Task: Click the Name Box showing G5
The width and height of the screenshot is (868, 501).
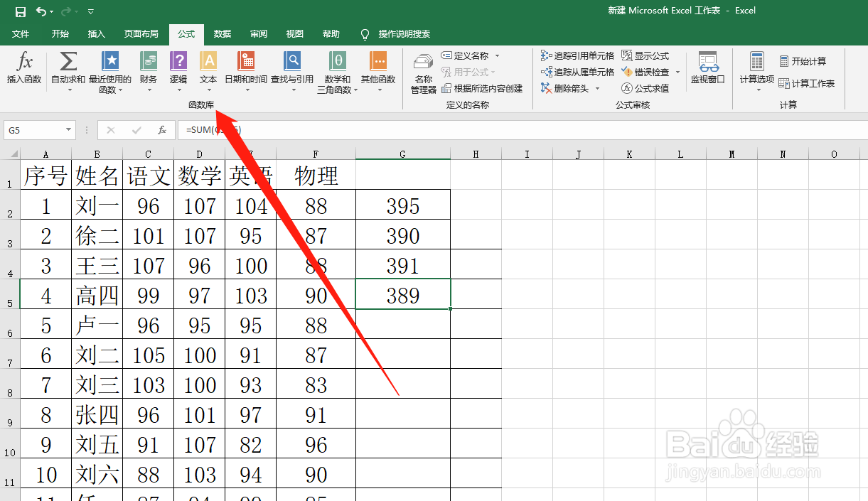Action: [33, 130]
